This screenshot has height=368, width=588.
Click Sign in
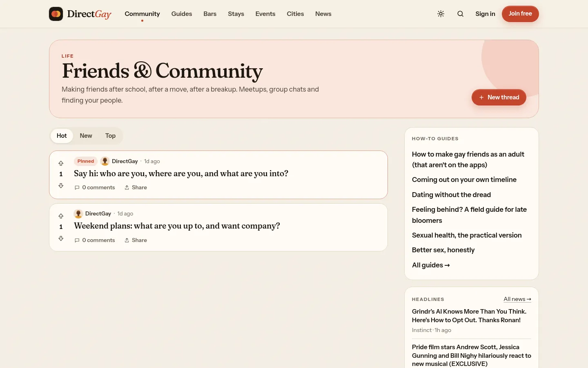(485, 14)
